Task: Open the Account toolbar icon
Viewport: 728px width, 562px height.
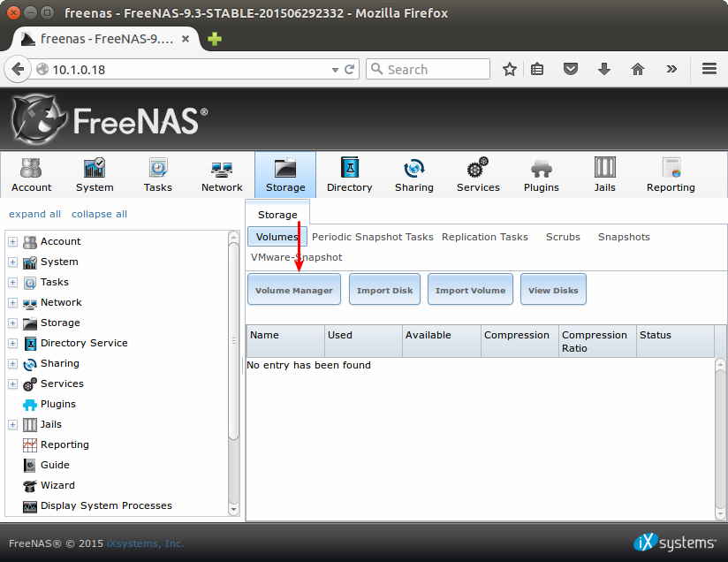Action: pos(31,175)
